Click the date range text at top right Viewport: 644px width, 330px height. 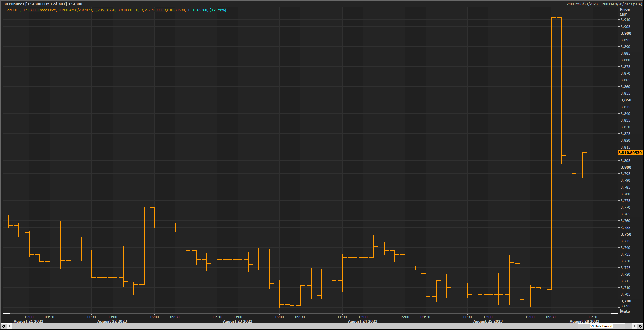(604, 4)
